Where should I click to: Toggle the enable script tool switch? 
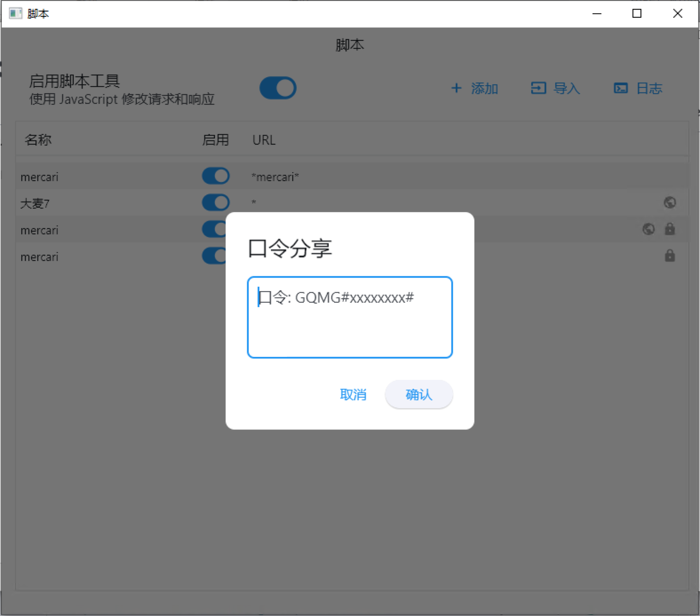tap(278, 88)
